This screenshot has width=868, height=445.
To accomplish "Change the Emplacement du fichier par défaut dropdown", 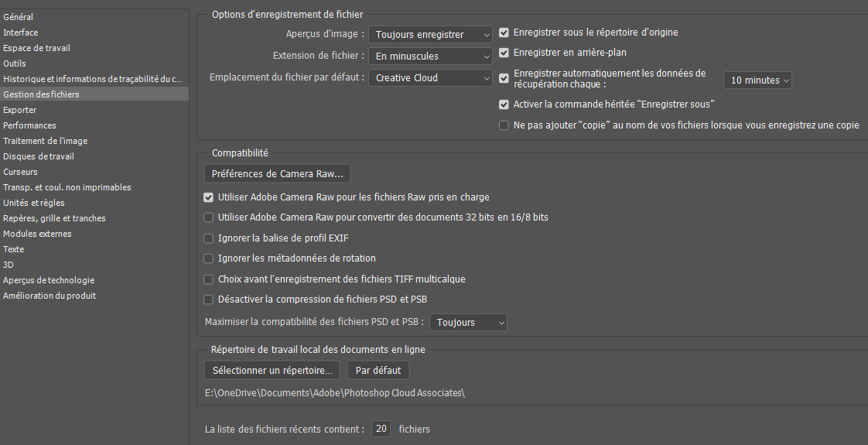I will (x=430, y=78).
